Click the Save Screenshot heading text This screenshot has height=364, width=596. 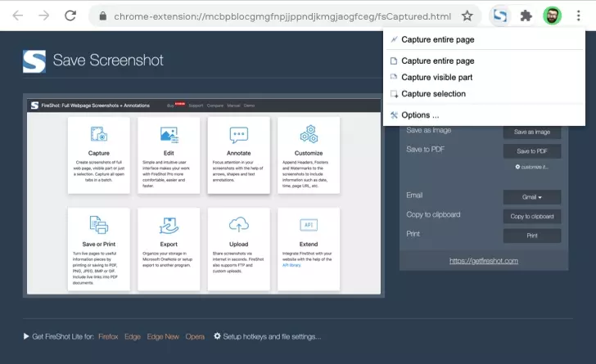(108, 60)
